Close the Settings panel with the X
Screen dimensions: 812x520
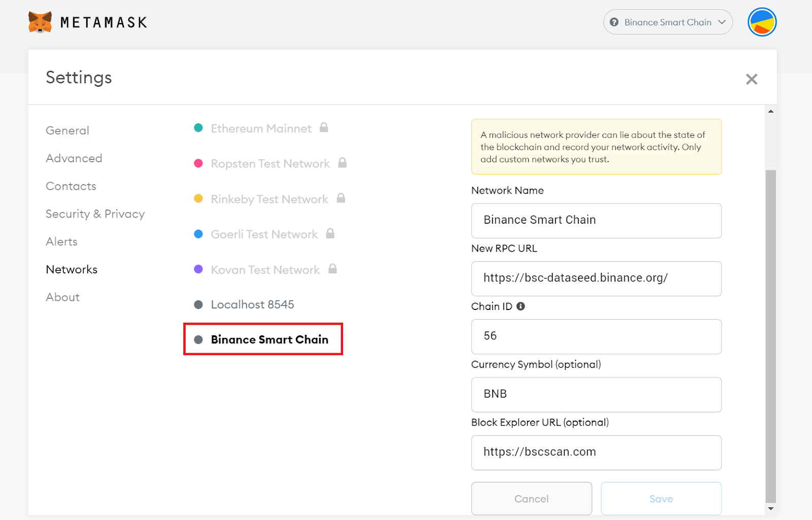[752, 79]
